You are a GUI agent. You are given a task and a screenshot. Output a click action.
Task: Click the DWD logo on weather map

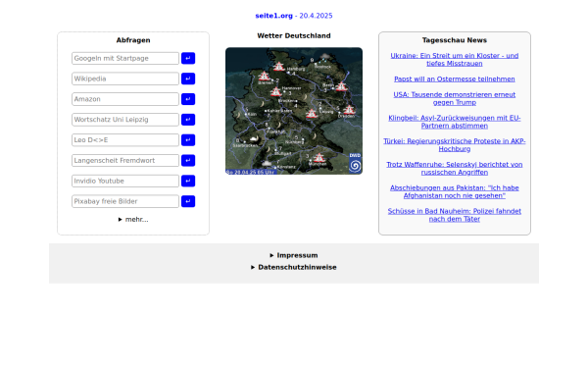355,163
